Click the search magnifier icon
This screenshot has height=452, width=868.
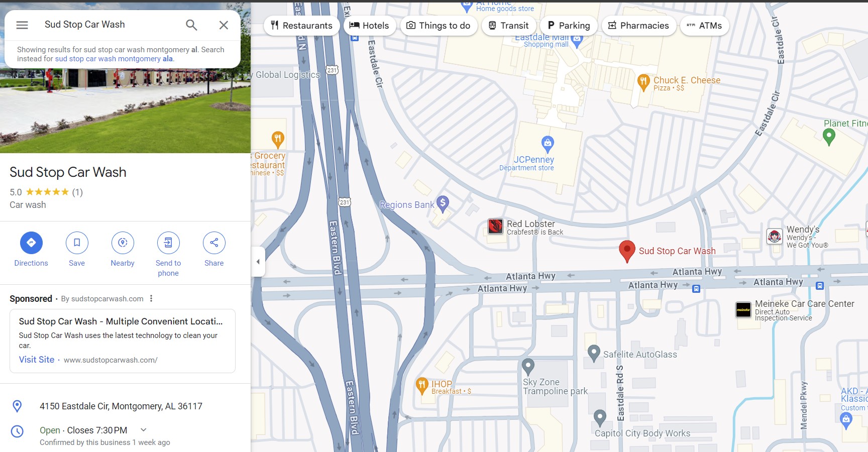pyautogui.click(x=191, y=25)
